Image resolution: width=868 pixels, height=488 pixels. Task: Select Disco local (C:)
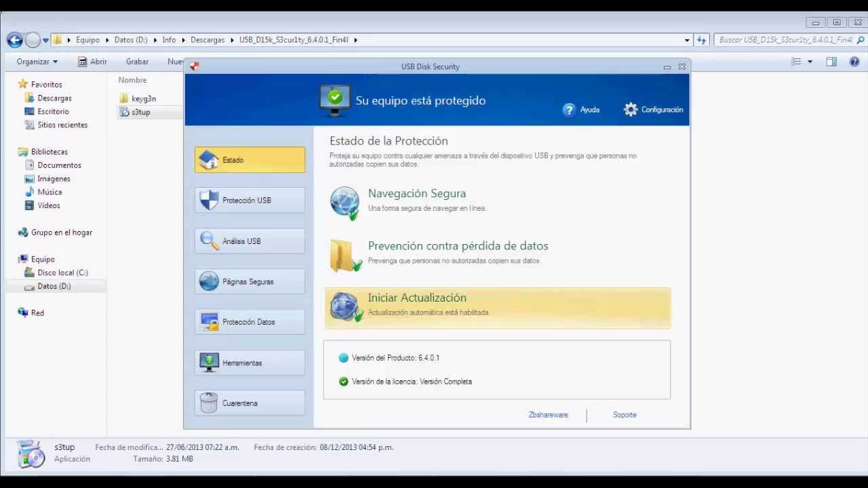point(62,272)
